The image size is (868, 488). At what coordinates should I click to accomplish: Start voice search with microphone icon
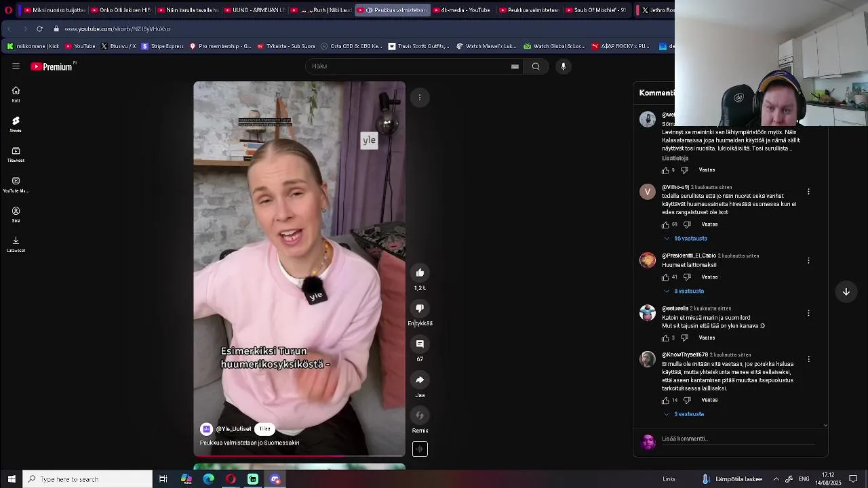tap(563, 66)
